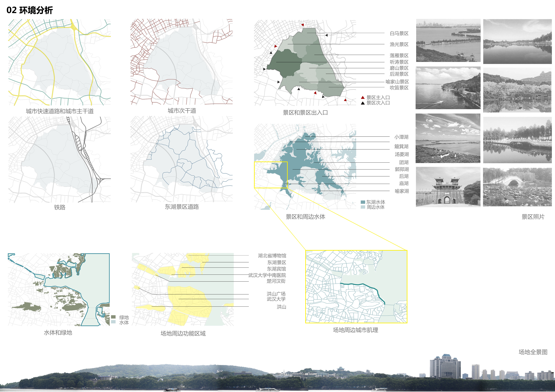Click the red triangle beside 景区主入口 legend
The image size is (555, 392).
[x=363, y=98]
